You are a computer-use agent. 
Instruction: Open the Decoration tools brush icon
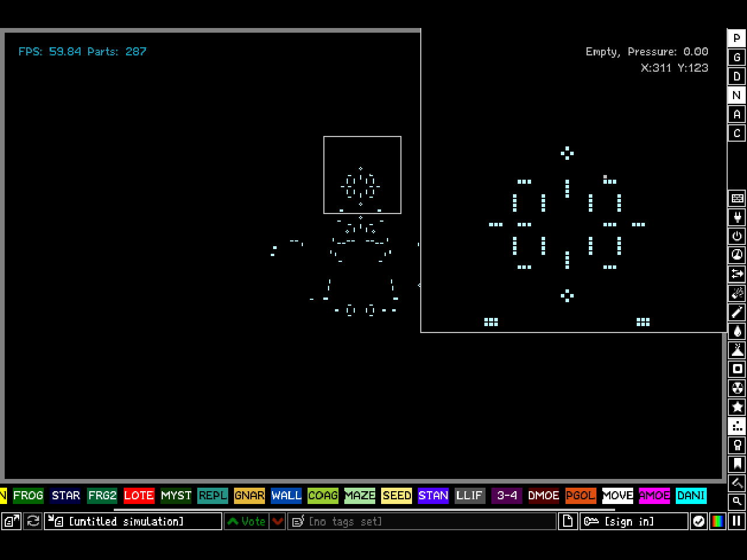point(737,482)
